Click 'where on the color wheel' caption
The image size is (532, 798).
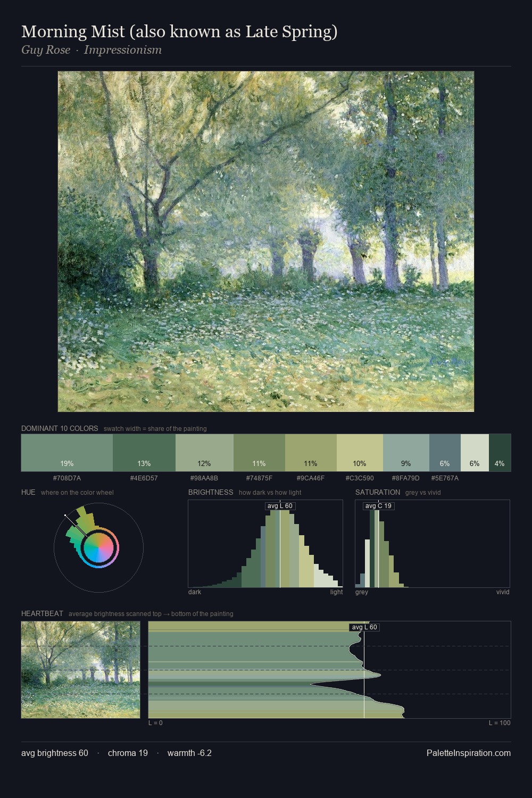77,493
